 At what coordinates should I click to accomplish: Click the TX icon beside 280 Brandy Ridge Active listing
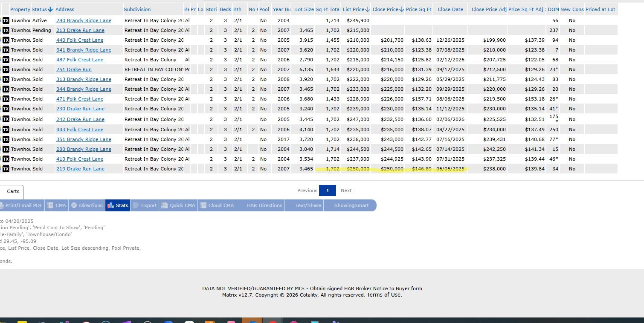tap(6, 20)
